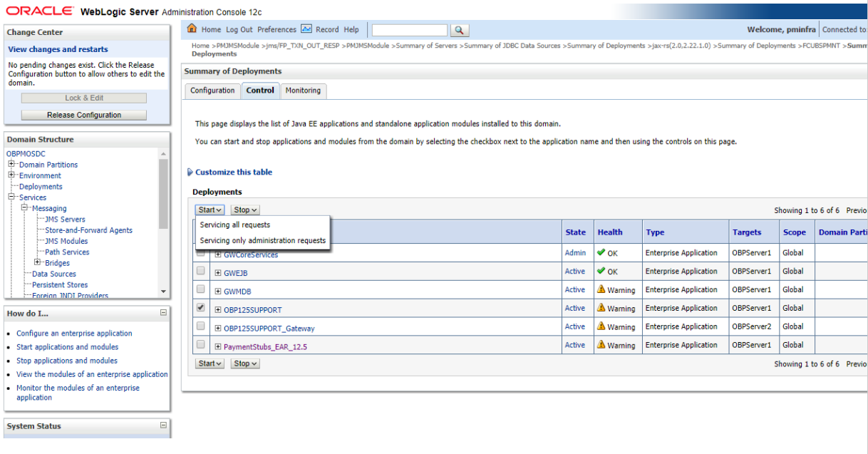Image resolution: width=868 pixels, height=454 pixels.
Task: Collapse the System Status panel
Action: pos(165,426)
